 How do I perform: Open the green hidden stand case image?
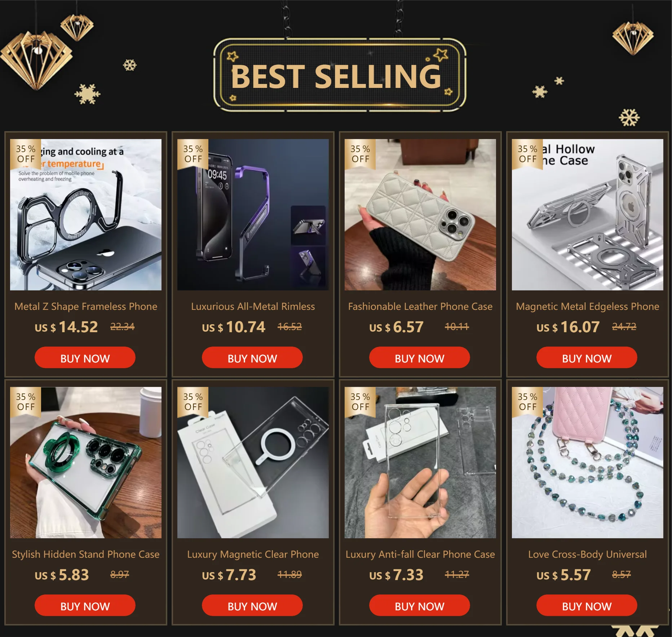[x=86, y=463]
